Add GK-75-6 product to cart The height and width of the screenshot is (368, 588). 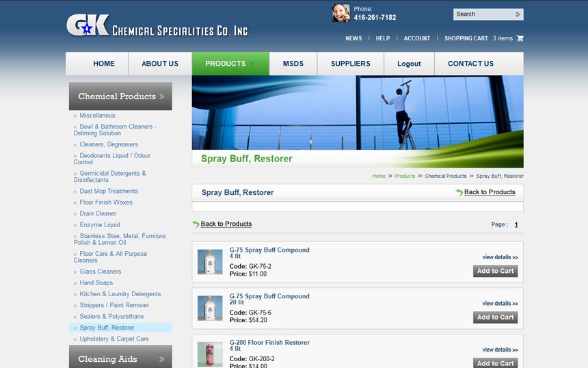pyautogui.click(x=496, y=317)
